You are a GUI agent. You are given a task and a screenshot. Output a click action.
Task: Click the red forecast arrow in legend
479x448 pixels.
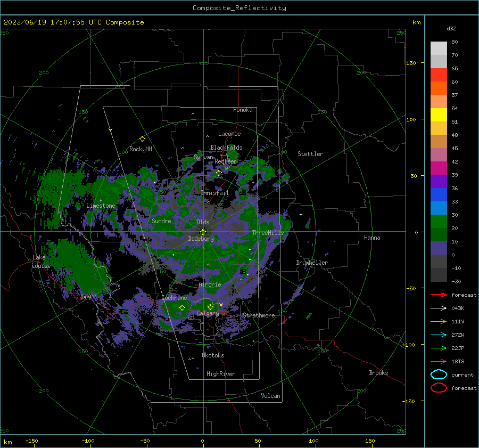(x=439, y=295)
